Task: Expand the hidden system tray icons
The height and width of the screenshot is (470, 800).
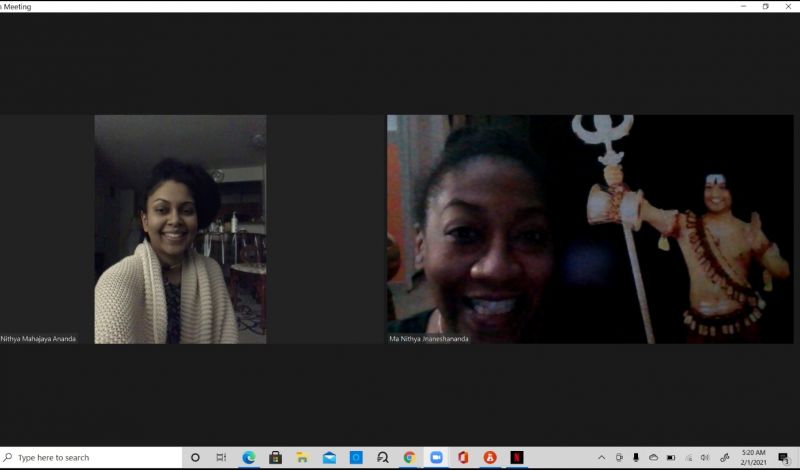Action: click(601, 457)
